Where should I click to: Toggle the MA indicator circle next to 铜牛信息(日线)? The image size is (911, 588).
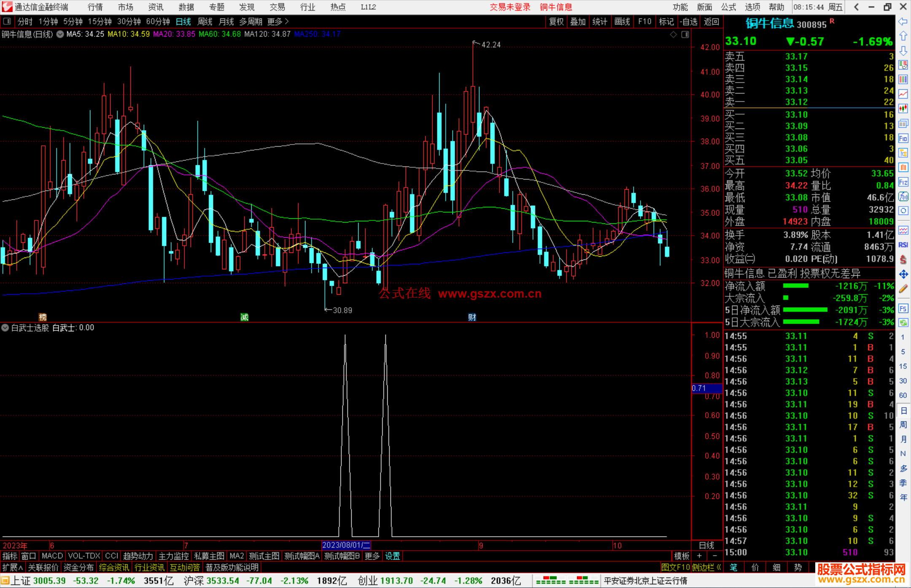coord(60,34)
